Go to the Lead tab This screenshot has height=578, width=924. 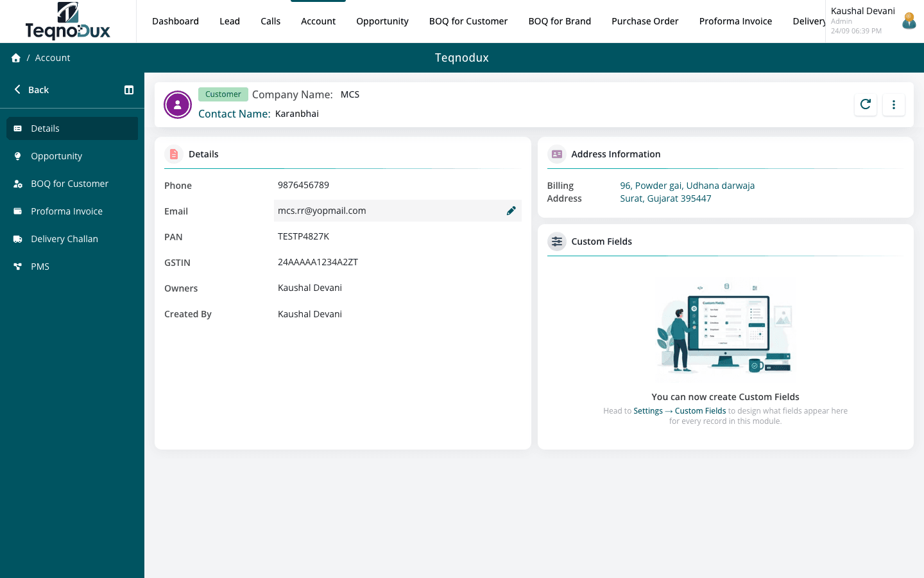pyautogui.click(x=230, y=21)
